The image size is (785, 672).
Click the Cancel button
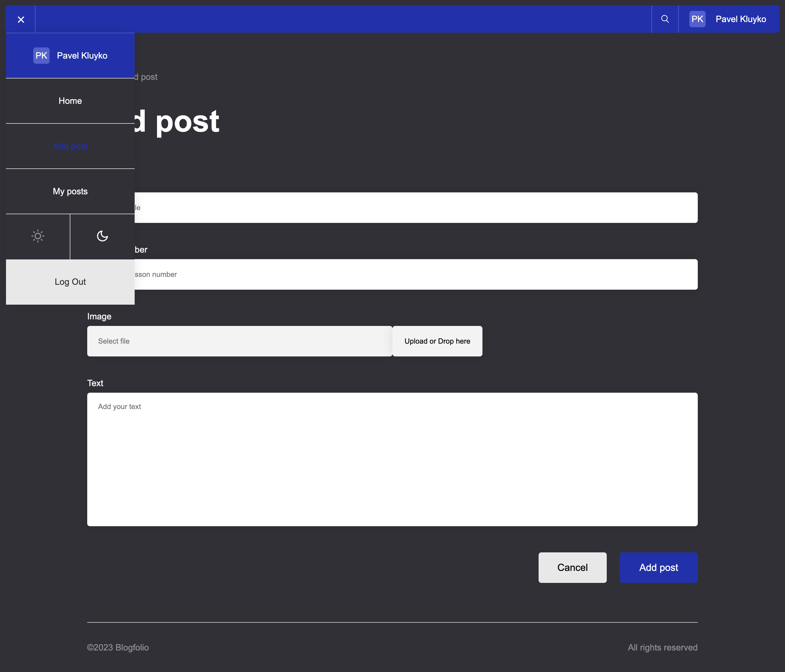(572, 567)
